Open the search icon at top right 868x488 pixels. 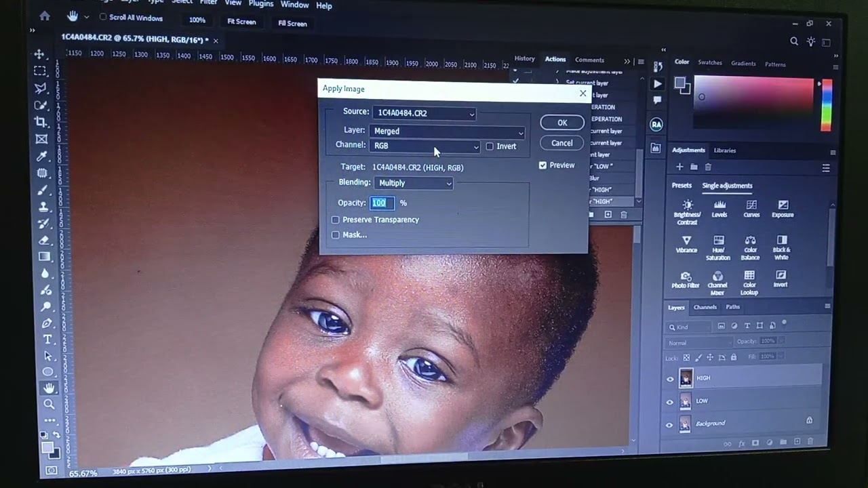click(x=794, y=41)
